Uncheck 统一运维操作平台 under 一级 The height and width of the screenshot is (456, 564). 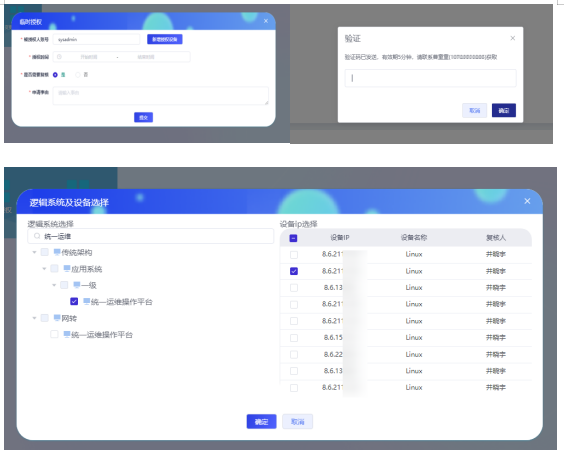(x=74, y=301)
